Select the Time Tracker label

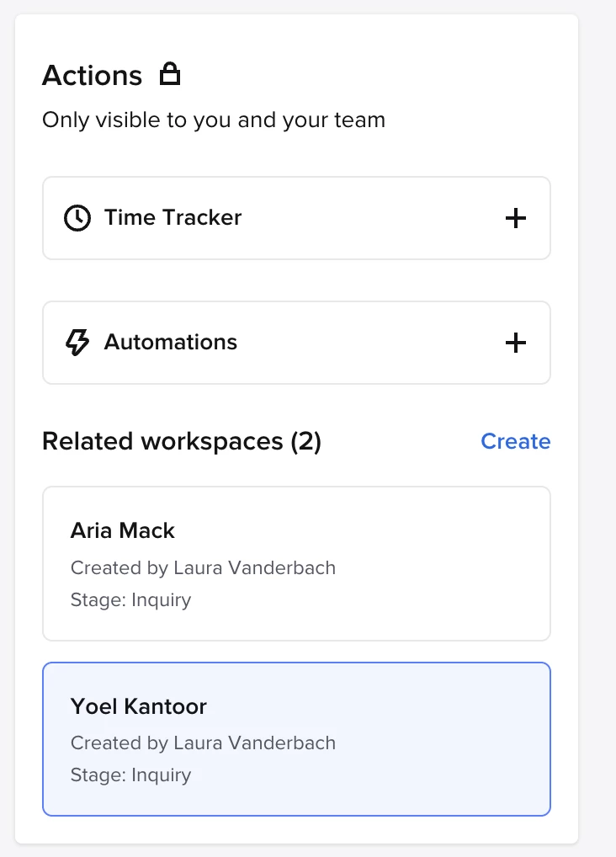tap(173, 217)
